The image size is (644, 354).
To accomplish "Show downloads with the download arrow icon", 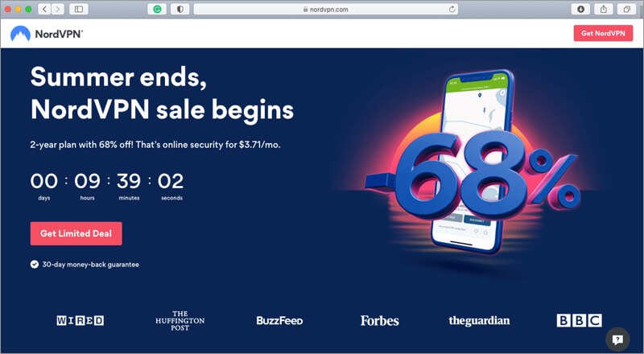I will (580, 9).
